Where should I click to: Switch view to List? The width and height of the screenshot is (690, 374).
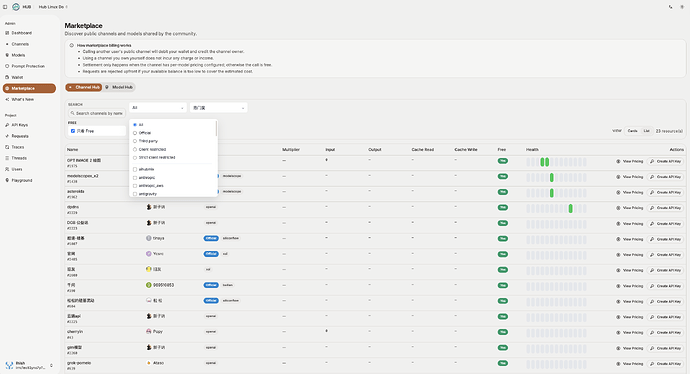(646, 131)
